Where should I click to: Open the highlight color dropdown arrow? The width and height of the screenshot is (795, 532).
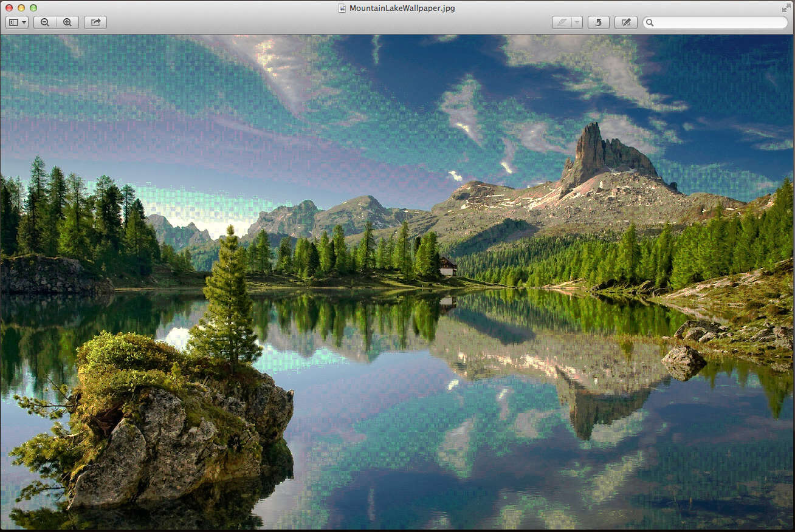click(x=577, y=22)
